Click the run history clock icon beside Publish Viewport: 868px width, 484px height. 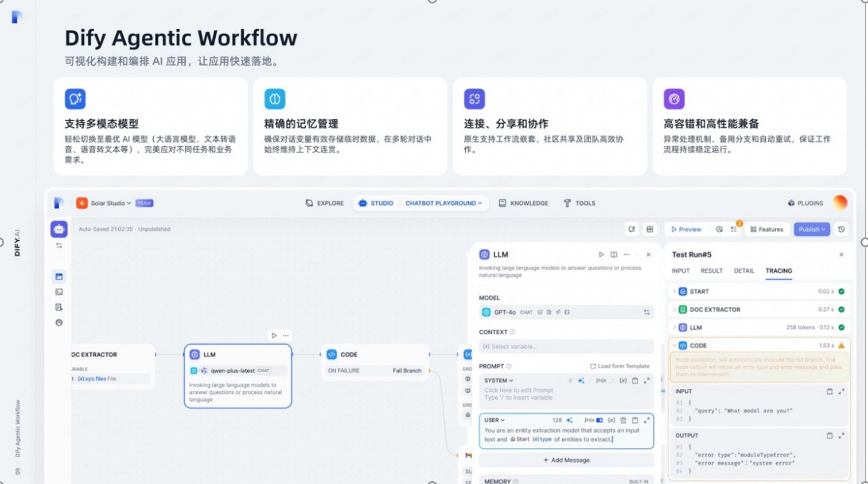[841, 229]
